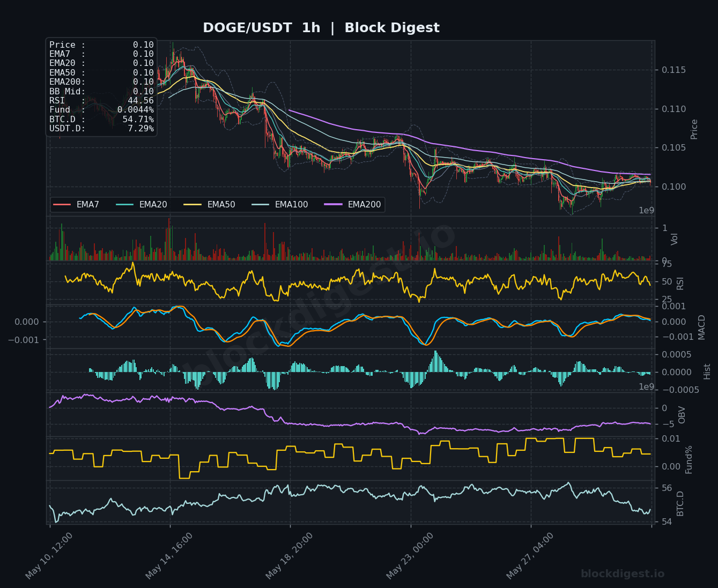Click the BTC.D 54 axis tick
The height and width of the screenshot is (588, 718).
pyautogui.click(x=667, y=522)
